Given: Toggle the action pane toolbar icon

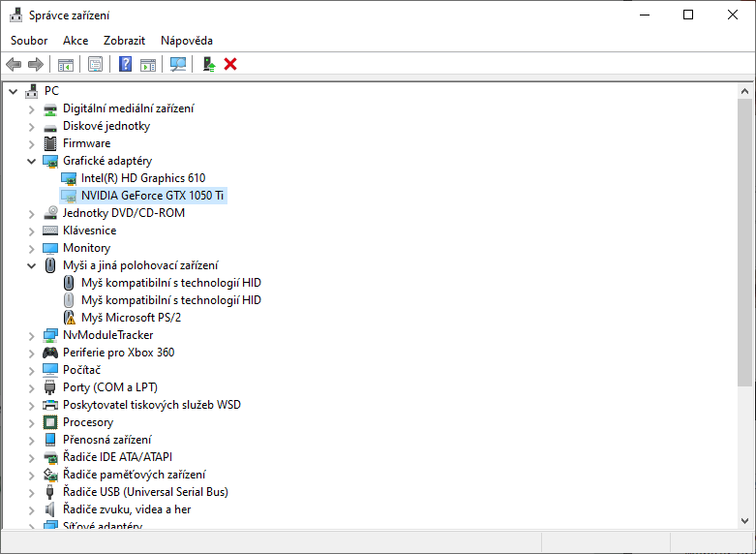Looking at the screenshot, I should (x=148, y=64).
